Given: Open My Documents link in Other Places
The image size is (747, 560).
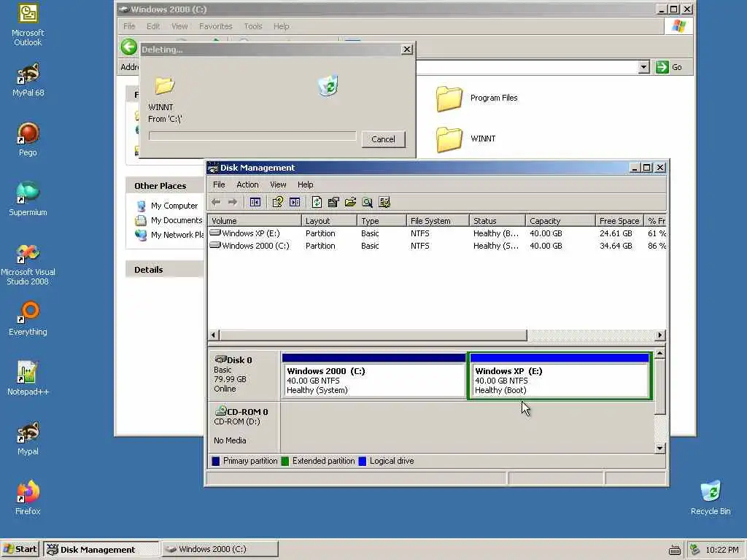Looking at the screenshot, I should tap(177, 220).
